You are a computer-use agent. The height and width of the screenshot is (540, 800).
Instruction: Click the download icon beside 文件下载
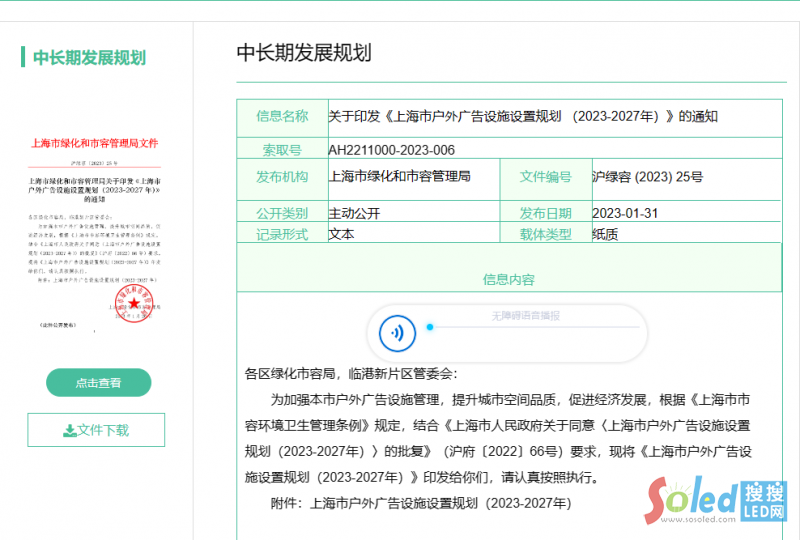69,430
